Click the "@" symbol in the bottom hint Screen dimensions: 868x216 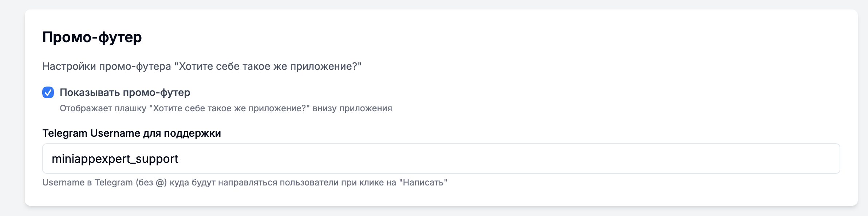point(160,183)
